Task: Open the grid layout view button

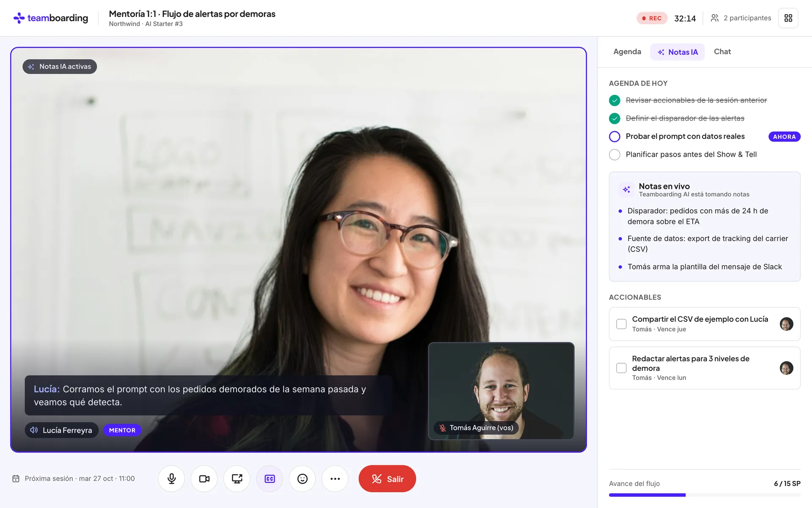Action: pos(788,18)
